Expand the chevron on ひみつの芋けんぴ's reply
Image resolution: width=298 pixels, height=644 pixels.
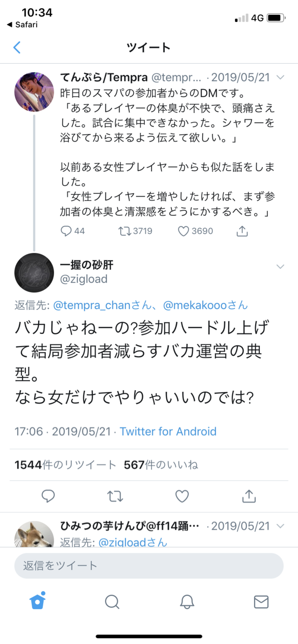pyautogui.click(x=280, y=526)
